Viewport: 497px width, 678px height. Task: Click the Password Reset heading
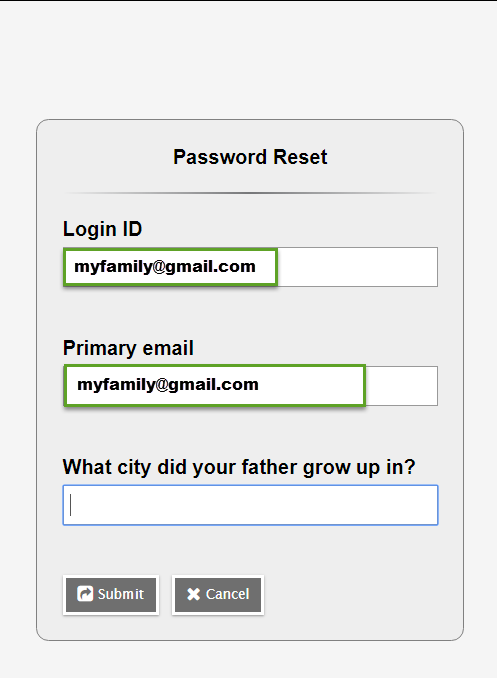pyautogui.click(x=250, y=157)
